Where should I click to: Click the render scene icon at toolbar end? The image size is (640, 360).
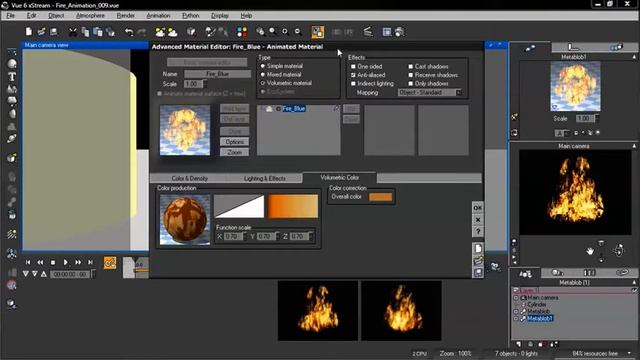click(x=400, y=32)
